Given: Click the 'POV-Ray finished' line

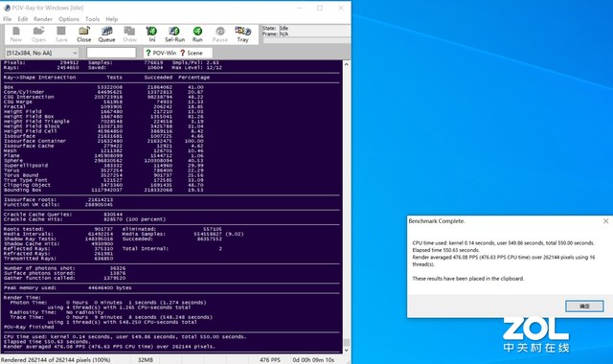Looking at the screenshot, I should click(x=29, y=327).
